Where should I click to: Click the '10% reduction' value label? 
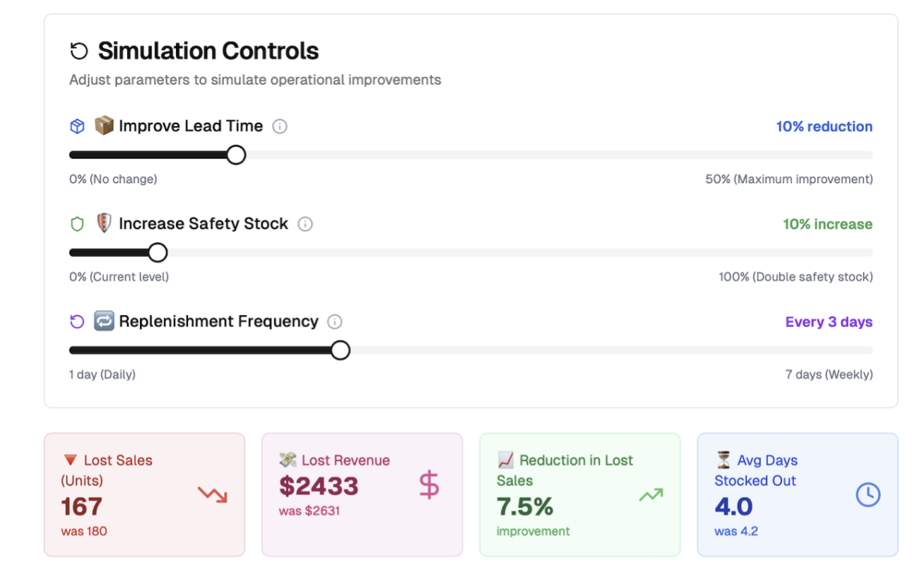pos(824,126)
